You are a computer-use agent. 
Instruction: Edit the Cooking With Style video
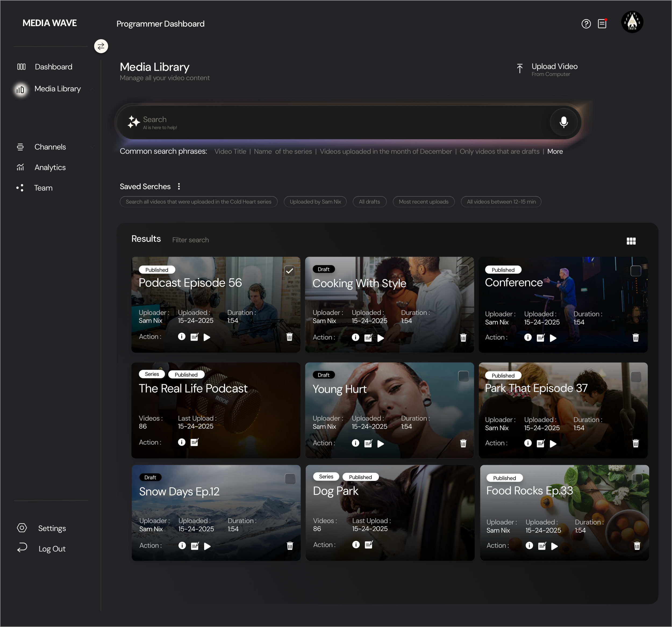click(368, 337)
